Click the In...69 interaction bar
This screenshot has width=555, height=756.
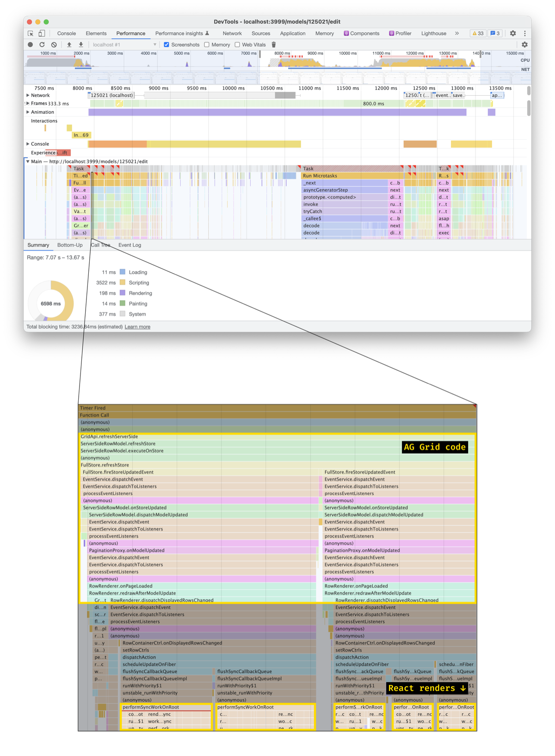(x=81, y=135)
